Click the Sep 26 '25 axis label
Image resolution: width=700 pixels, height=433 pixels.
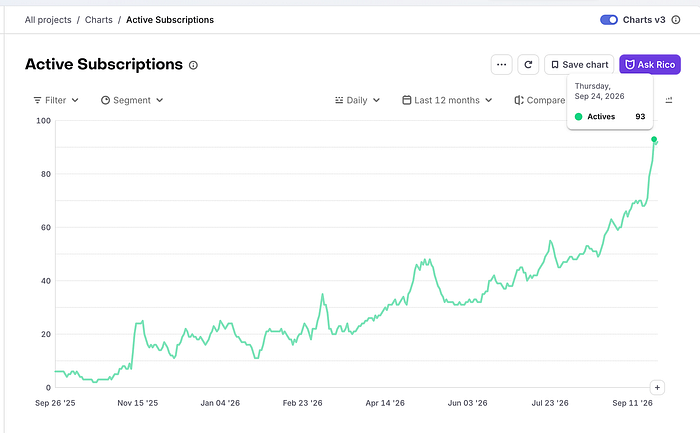pyautogui.click(x=55, y=403)
